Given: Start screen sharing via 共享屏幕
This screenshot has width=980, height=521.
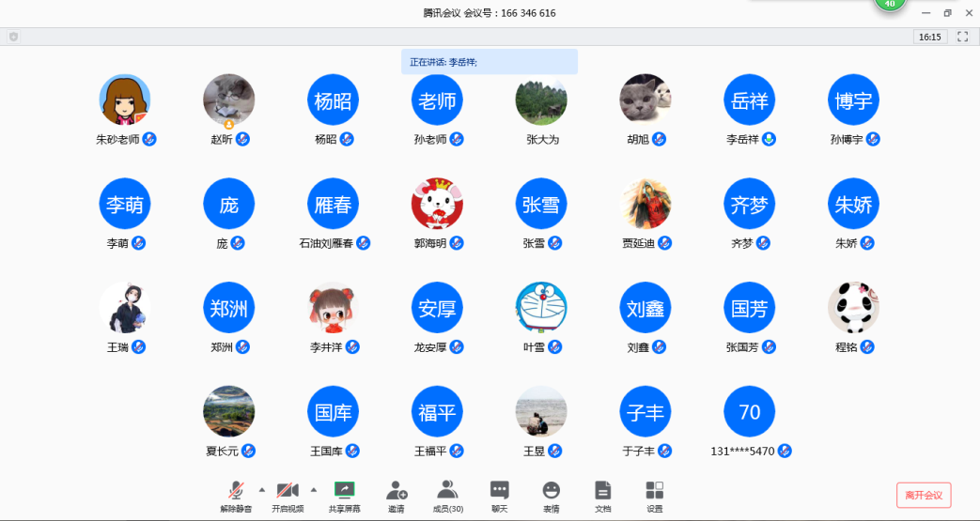Looking at the screenshot, I should (344, 494).
